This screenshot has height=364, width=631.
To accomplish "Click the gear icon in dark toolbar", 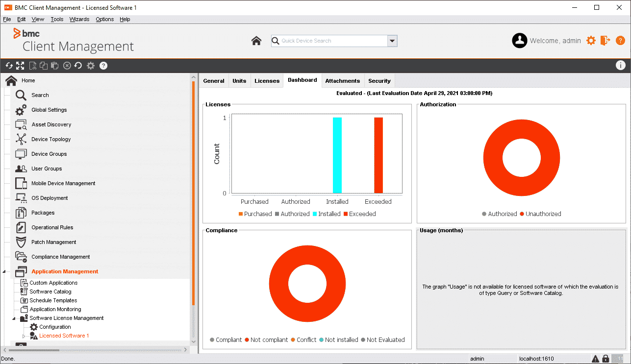I will coord(91,66).
